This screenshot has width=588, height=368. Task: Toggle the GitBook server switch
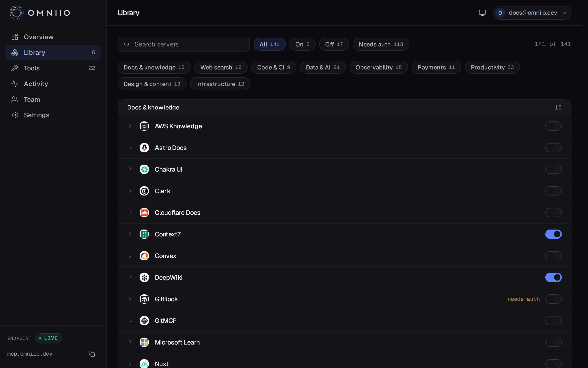coord(553,299)
